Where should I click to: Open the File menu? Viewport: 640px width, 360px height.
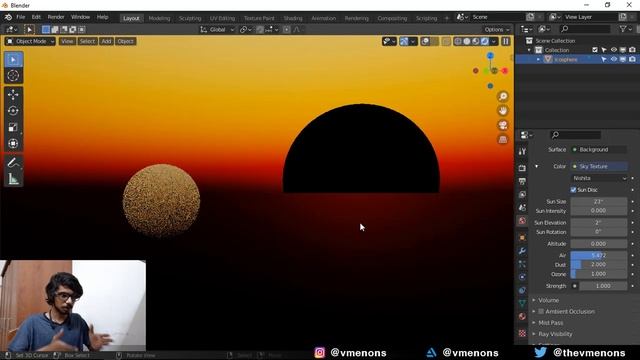[x=20, y=17]
